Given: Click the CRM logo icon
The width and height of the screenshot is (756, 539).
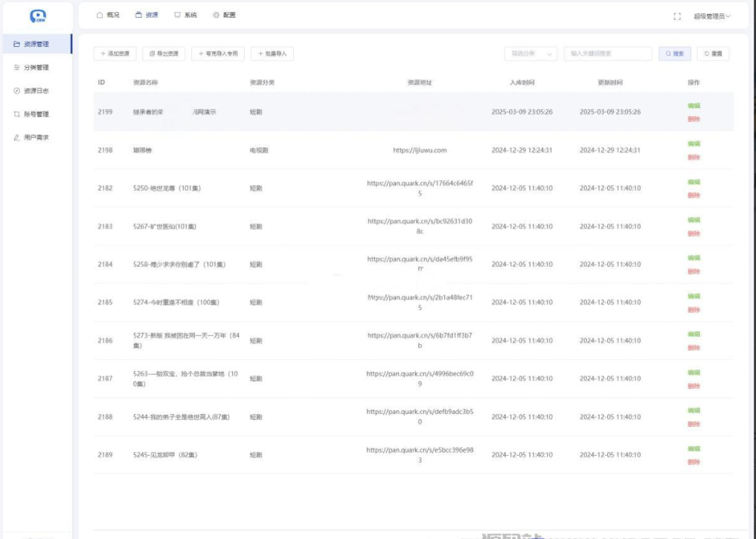Looking at the screenshot, I should (x=37, y=16).
